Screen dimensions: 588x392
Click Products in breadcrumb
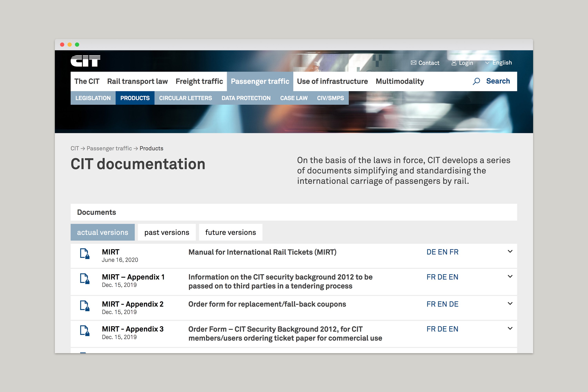151,148
